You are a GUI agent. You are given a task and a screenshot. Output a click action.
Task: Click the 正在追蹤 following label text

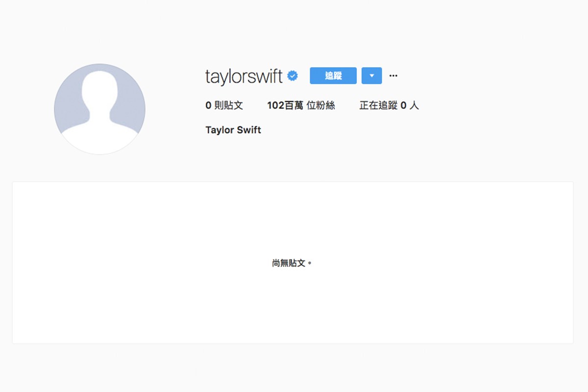click(378, 105)
